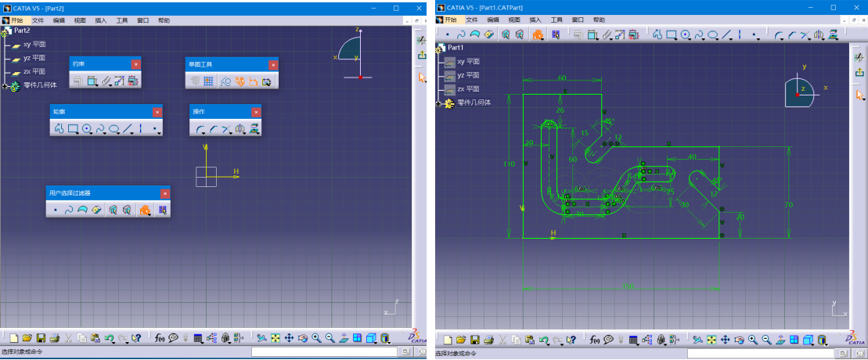This screenshot has width=868, height=360.
Task: Select Line tool in left window 轮廓 toolbar
Action: pyautogui.click(x=128, y=129)
